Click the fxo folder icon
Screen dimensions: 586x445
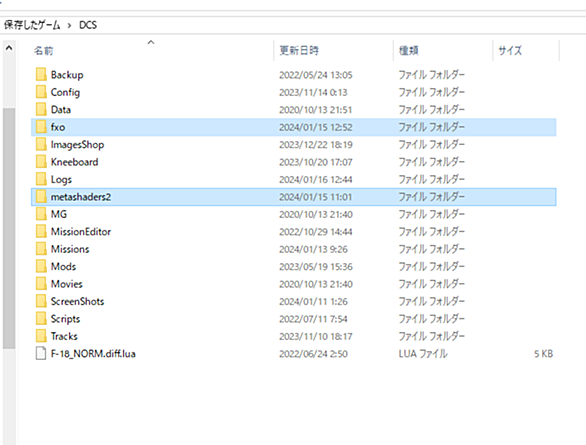tap(41, 127)
